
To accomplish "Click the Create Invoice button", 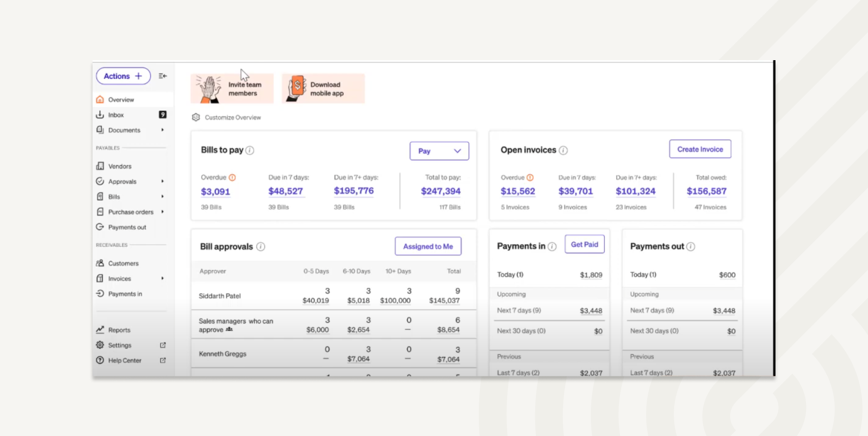I will [x=700, y=149].
